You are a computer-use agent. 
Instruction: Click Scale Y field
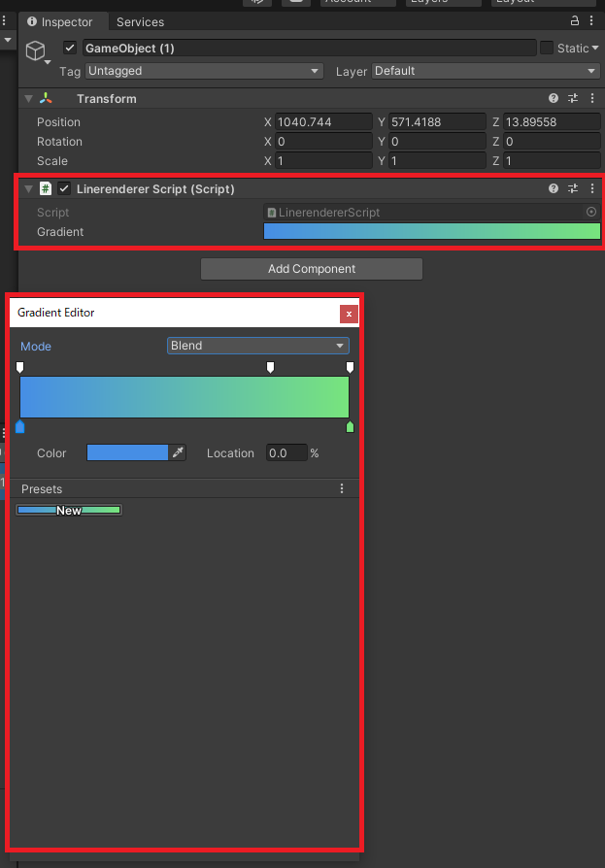pyautogui.click(x=437, y=160)
